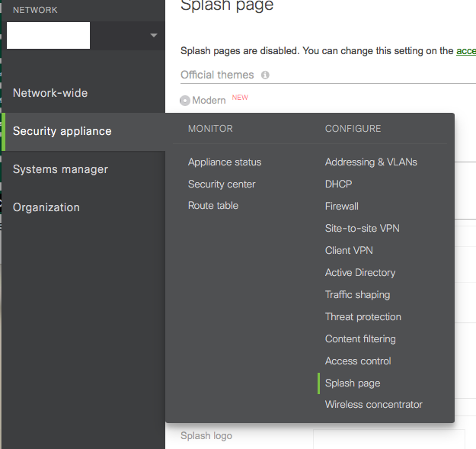Image resolution: width=476 pixels, height=449 pixels.
Task: Open Addressing & VLANs settings
Action: click(x=371, y=162)
